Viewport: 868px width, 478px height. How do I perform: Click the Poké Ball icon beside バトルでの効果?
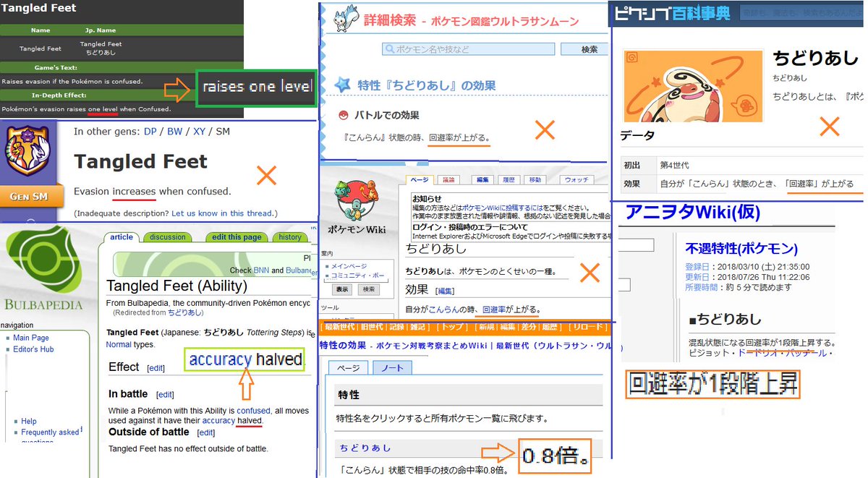point(344,115)
